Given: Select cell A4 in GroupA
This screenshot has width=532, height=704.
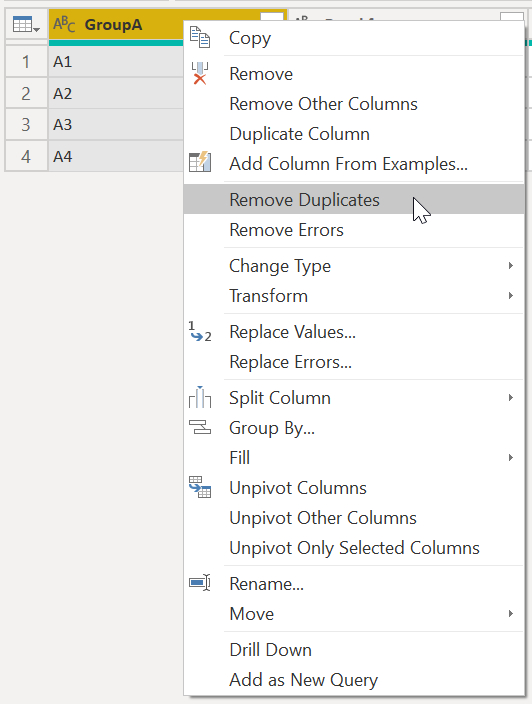Looking at the screenshot, I should [x=116, y=156].
